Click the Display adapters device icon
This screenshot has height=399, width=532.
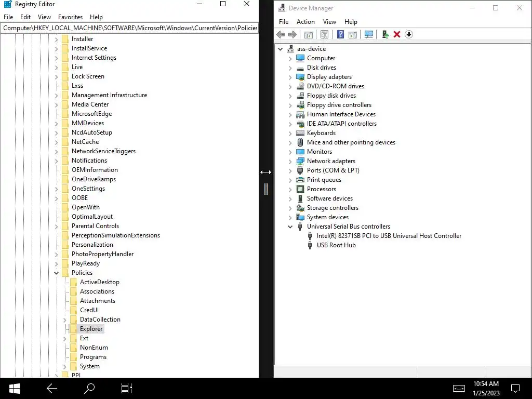(300, 77)
